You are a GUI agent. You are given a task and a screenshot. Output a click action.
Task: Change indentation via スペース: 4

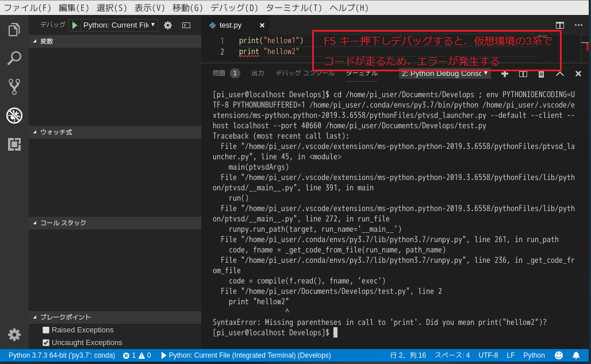452,355
